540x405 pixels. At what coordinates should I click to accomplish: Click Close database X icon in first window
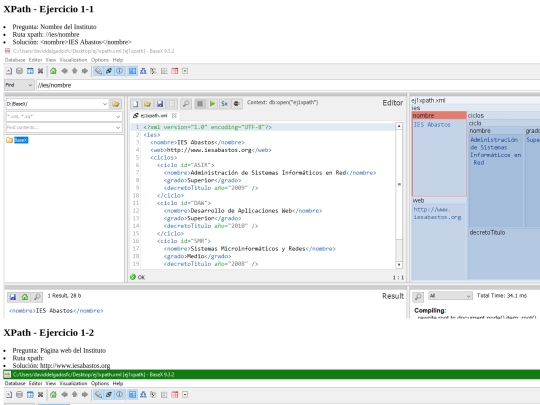click(x=40, y=71)
